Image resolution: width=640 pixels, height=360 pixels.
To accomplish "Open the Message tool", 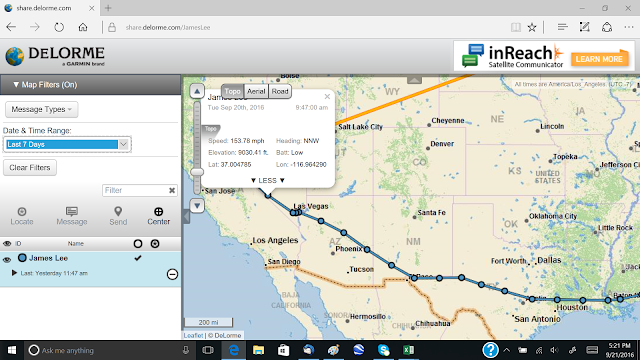I will pos(72,211).
